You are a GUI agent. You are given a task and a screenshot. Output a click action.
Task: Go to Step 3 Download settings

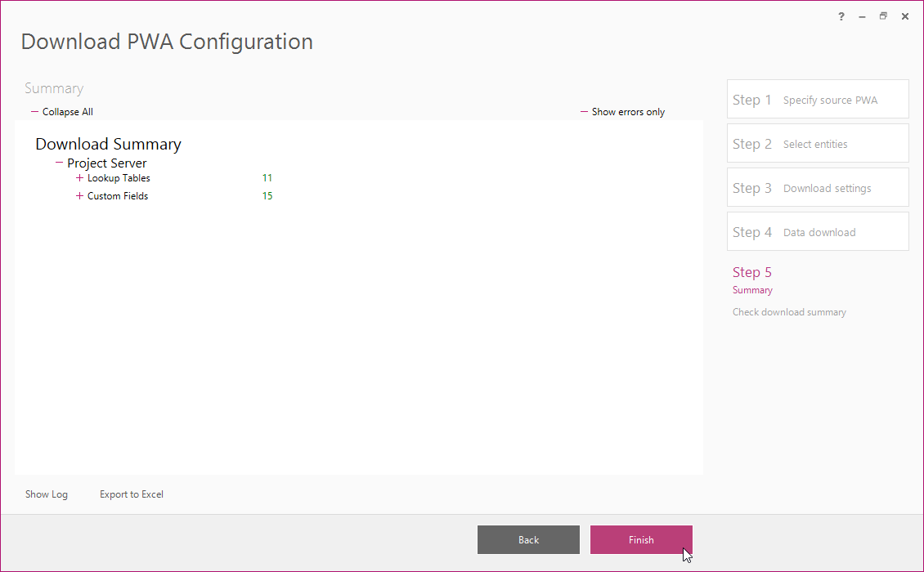coord(818,187)
